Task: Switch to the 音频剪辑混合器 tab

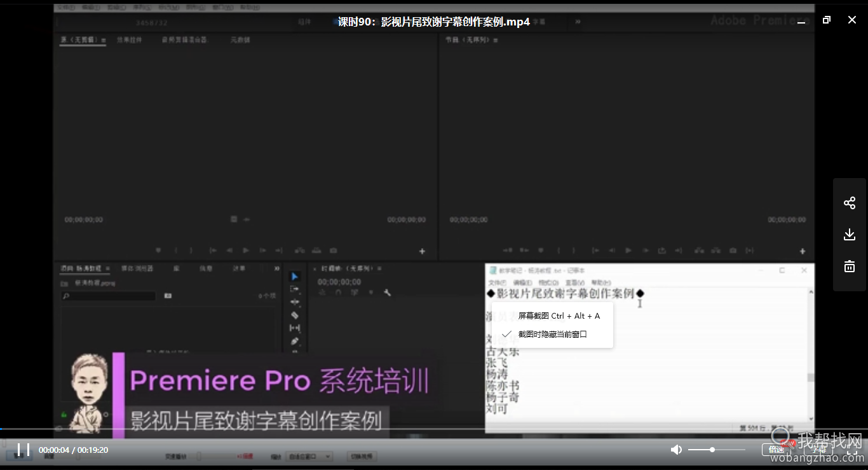Action: click(184, 40)
